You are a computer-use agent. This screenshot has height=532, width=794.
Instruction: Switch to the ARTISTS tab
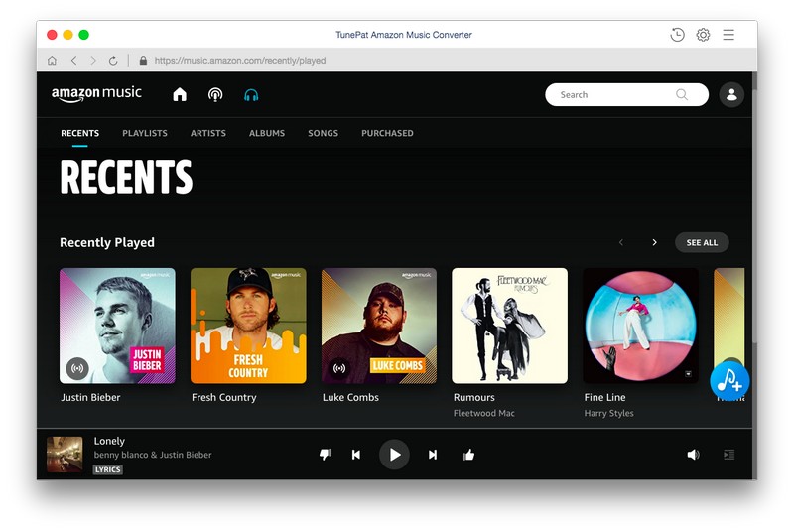(x=208, y=133)
